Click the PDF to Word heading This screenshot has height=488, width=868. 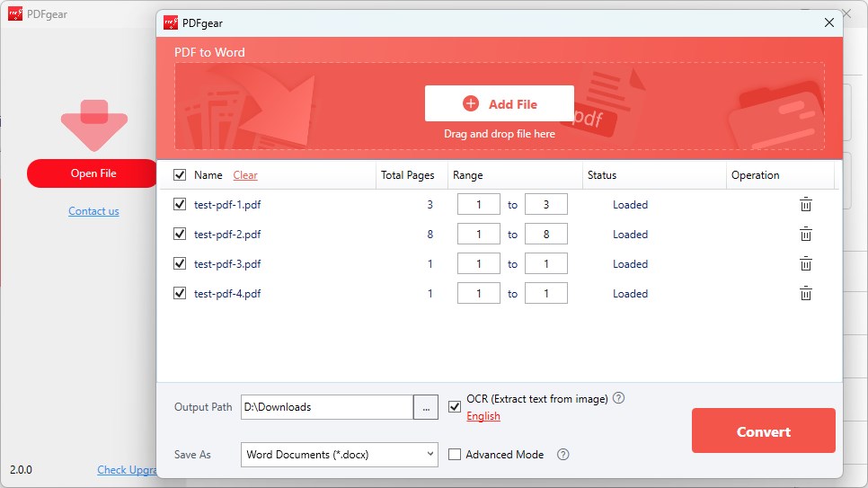(209, 52)
